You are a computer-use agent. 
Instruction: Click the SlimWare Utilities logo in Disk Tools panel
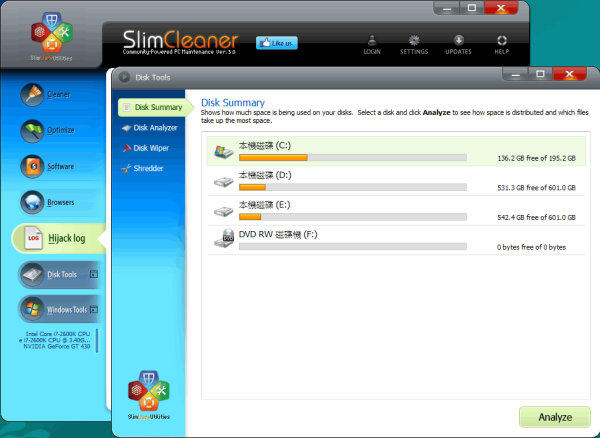tap(148, 395)
